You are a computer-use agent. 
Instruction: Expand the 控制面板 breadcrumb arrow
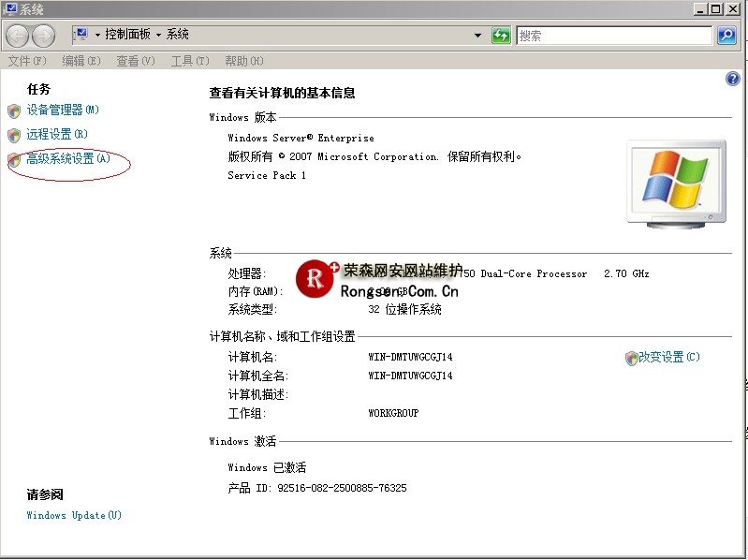[x=97, y=35]
